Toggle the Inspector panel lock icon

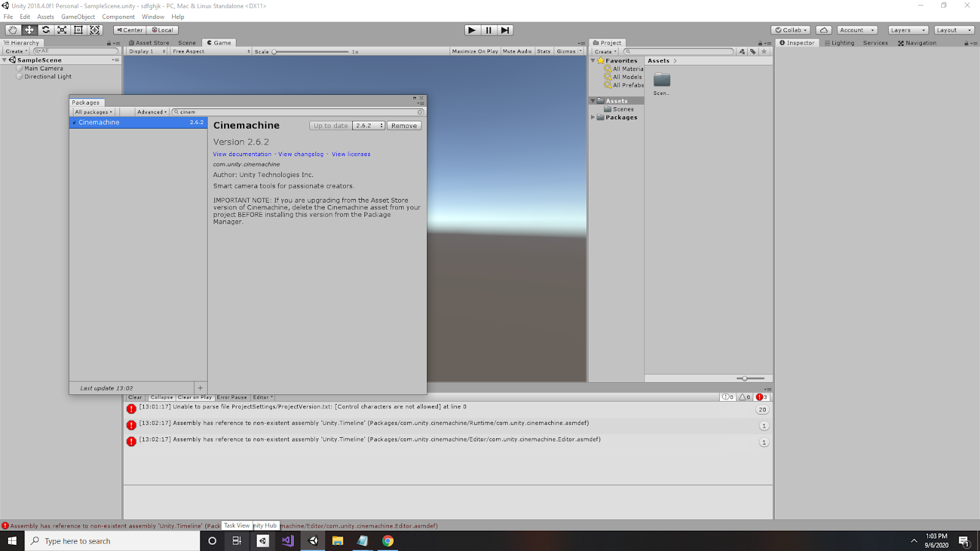[967, 43]
